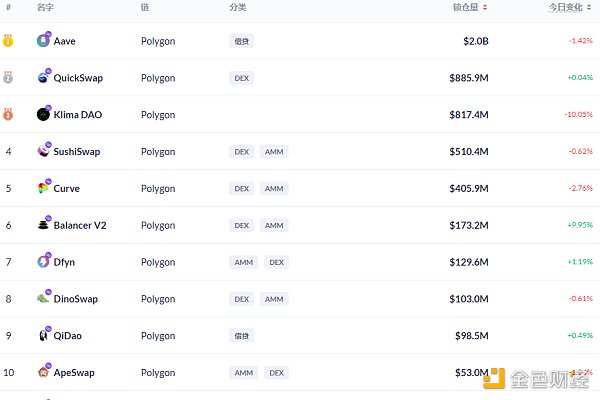Click the Klima DAO logo icon
The width and height of the screenshot is (600, 400).
tap(43, 115)
